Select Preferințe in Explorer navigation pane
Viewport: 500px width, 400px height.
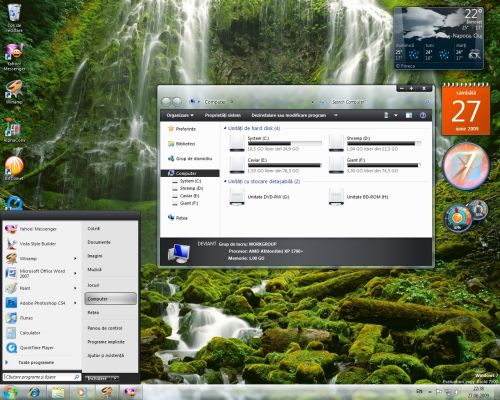point(182,129)
